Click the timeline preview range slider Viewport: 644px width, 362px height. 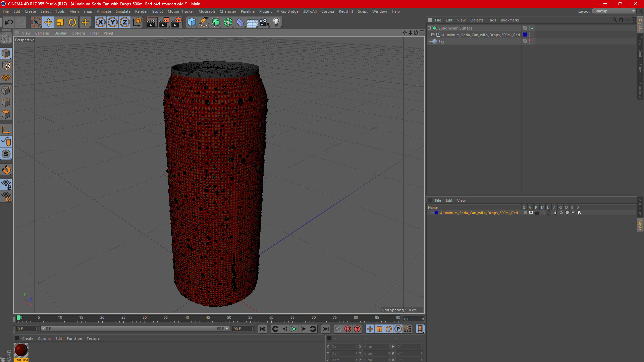pyautogui.click(x=136, y=329)
